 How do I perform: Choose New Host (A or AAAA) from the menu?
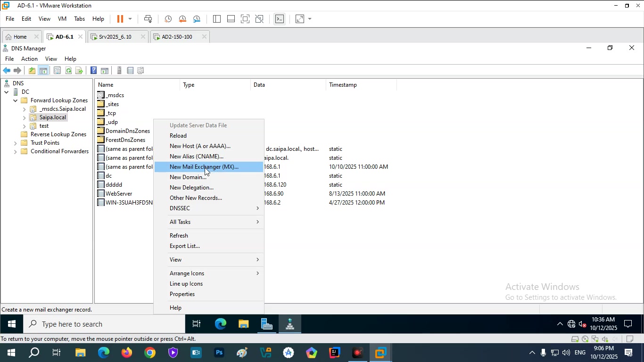click(x=200, y=146)
